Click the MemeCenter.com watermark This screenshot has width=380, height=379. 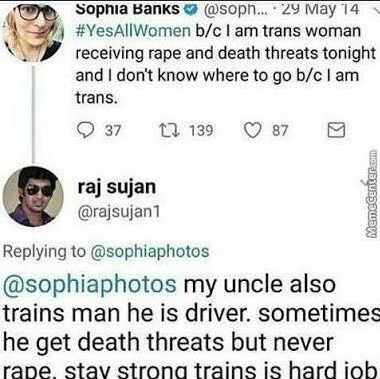pos(372,207)
